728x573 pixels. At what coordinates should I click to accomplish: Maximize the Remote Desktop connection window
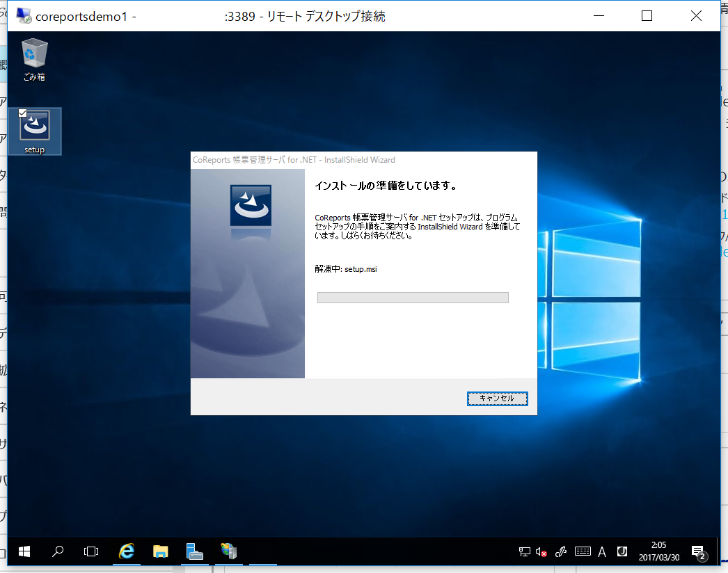(647, 16)
